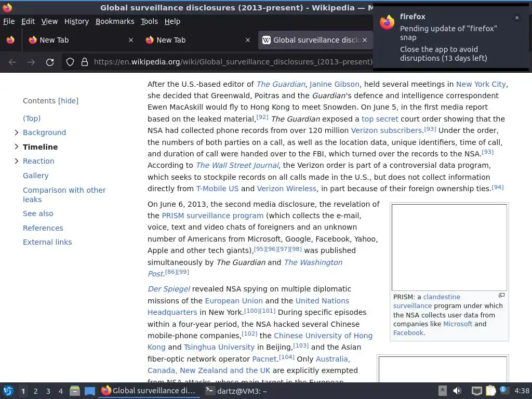The image size is (532, 399).
Task: Open the Janine Gibson article link
Action: 334,84
